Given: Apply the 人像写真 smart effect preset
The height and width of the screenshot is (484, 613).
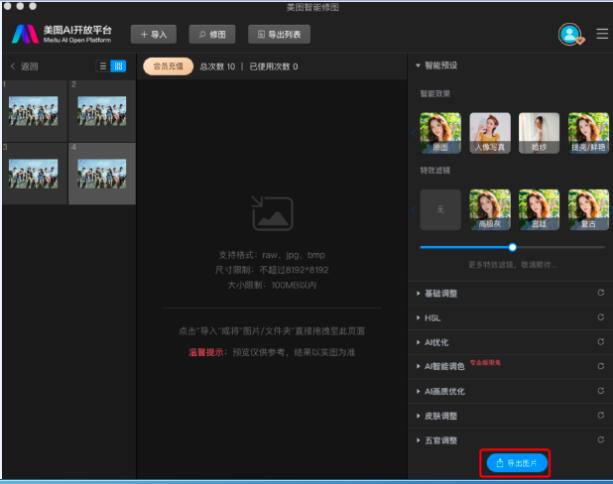Looking at the screenshot, I should pos(490,132).
